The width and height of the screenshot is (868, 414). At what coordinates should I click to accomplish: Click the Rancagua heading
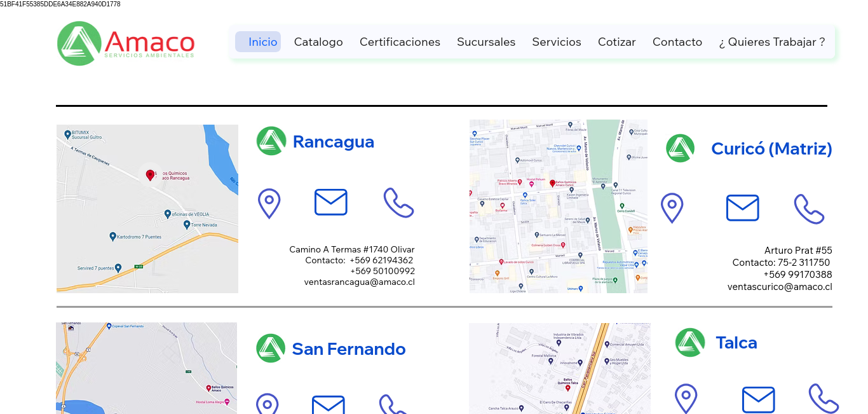pyautogui.click(x=334, y=142)
